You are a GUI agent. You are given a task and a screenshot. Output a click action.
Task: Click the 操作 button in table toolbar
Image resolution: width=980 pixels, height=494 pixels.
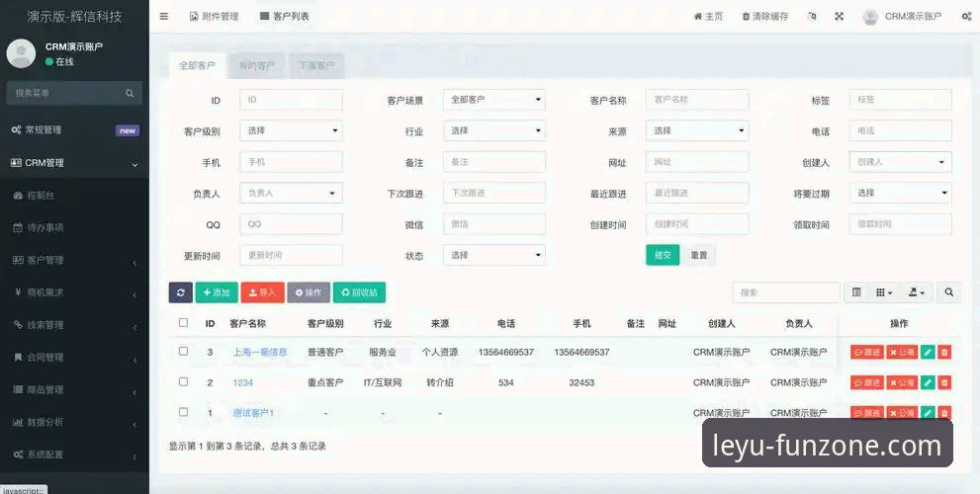[309, 292]
